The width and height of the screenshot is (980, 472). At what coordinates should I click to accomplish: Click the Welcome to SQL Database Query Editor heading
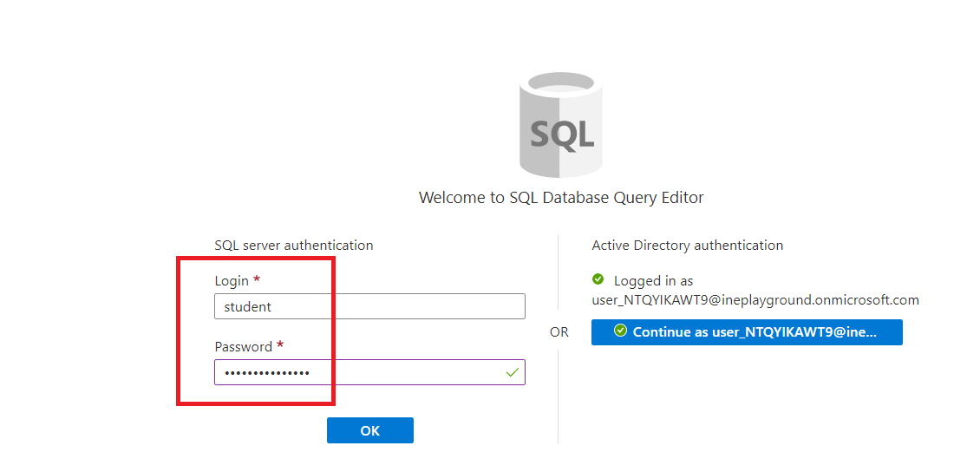tap(561, 198)
